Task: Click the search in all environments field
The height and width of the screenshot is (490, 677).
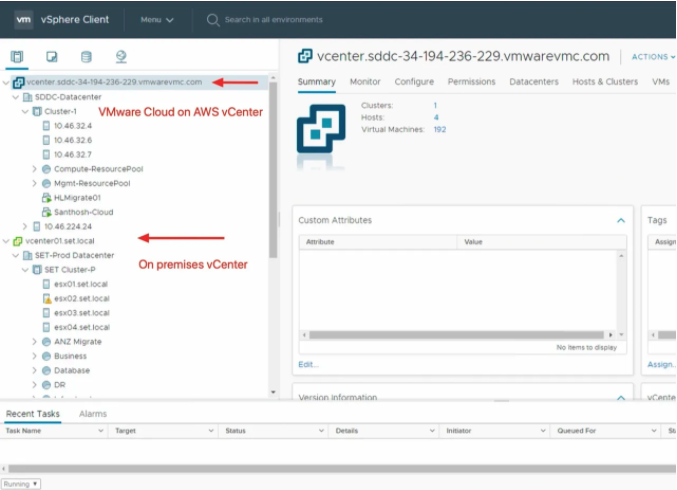Action: coord(273,20)
